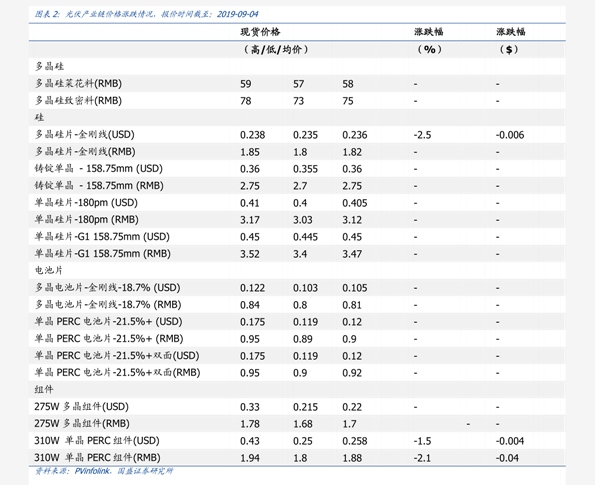Viewport: 595px width, 485px height.
Task: Select the 275W 多晶组件(USD) row label
Action: pos(82,406)
